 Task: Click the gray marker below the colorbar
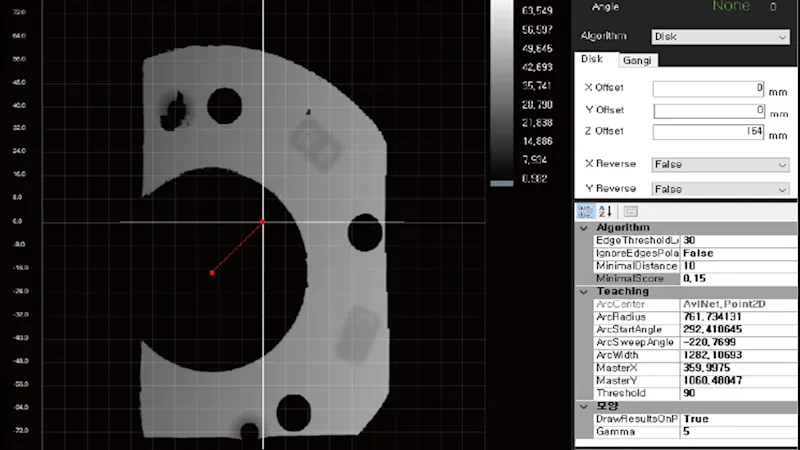click(501, 182)
